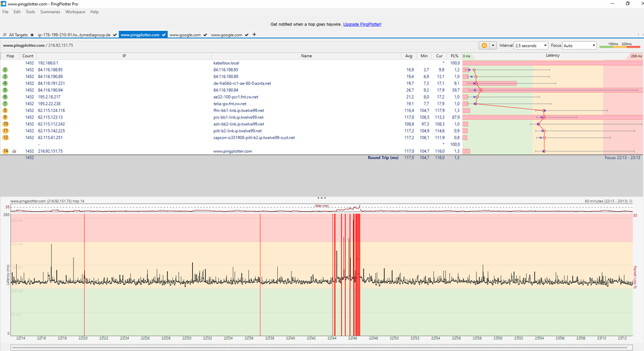Click the Latency column header
644x351 pixels.
[x=552, y=55]
